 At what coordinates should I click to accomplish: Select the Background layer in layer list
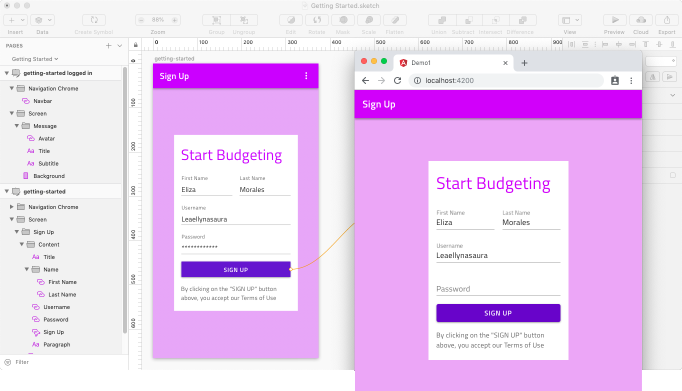pos(49,176)
